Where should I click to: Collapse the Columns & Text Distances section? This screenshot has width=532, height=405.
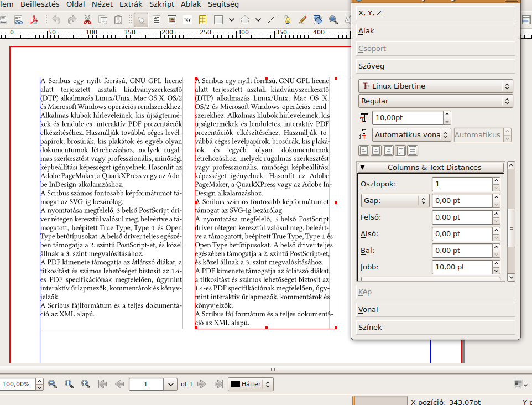(431, 167)
